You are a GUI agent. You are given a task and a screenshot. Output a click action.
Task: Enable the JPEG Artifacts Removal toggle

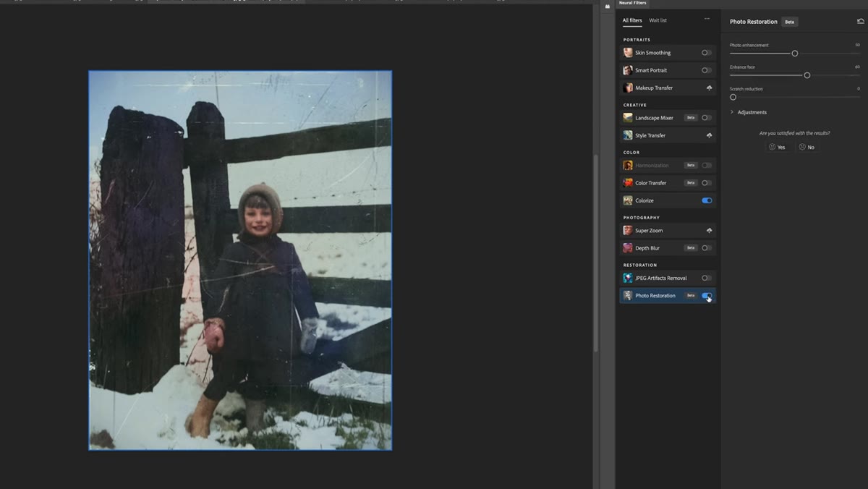coord(707,278)
